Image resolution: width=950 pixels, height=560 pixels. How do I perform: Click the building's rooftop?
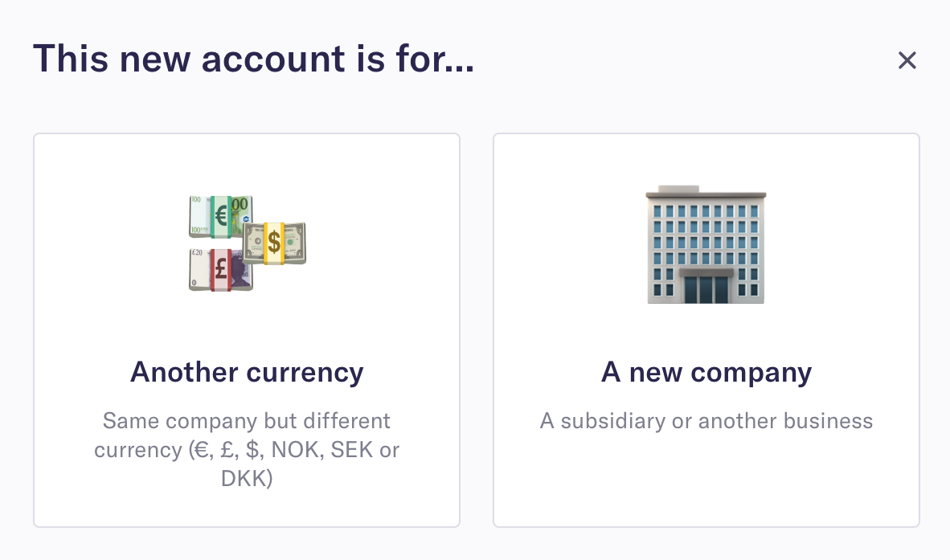[706, 193]
